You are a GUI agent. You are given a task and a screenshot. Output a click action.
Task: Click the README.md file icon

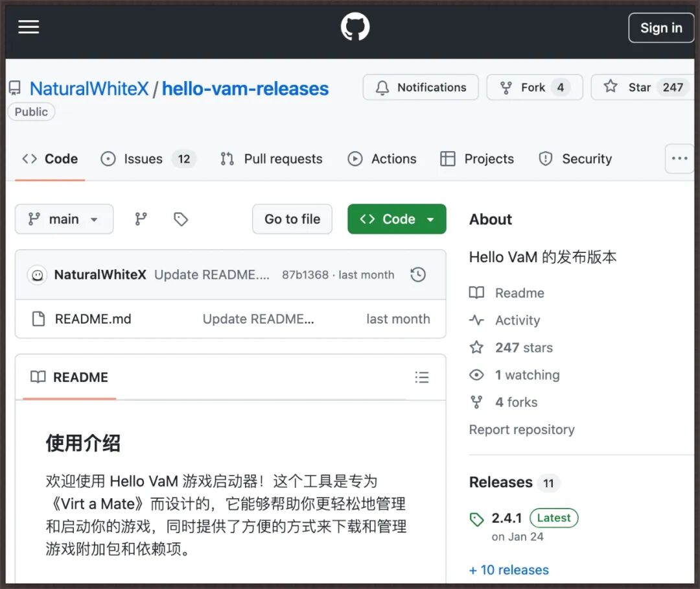[x=38, y=319]
